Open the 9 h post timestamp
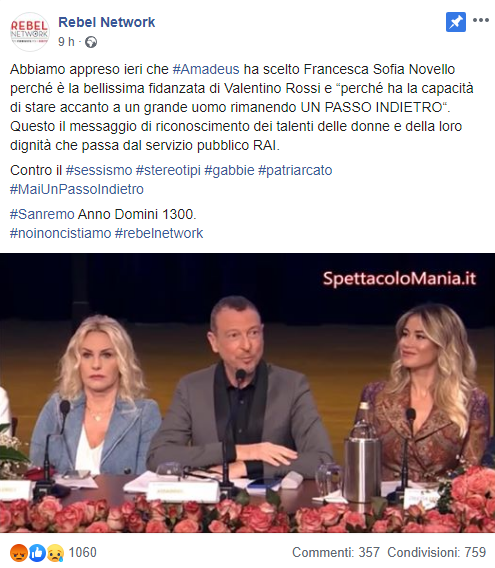Image resolution: width=495 pixels, height=568 pixels. click(x=66, y=42)
